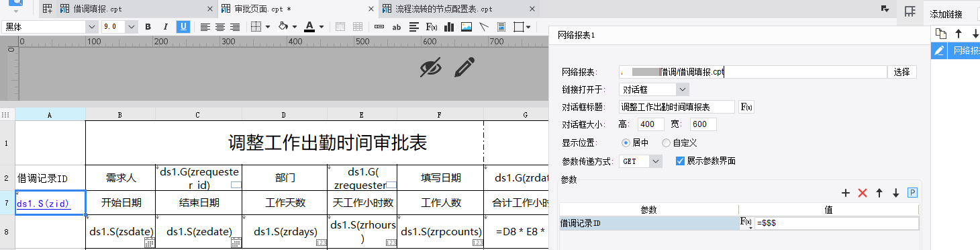Insert data column element
Image resolution: width=980 pixels, height=250 pixels.
point(414,27)
